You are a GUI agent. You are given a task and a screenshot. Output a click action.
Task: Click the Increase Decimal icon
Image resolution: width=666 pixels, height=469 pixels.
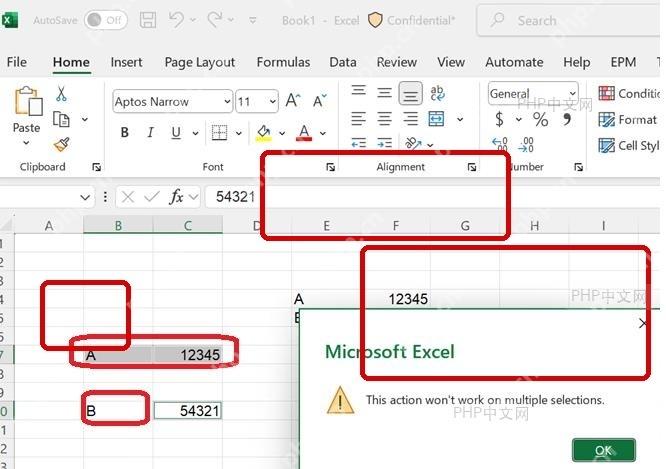pyautogui.click(x=500, y=144)
